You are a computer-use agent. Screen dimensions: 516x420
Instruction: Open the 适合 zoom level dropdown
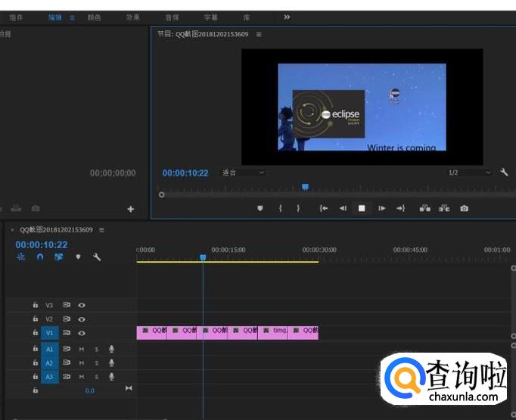coord(243,173)
